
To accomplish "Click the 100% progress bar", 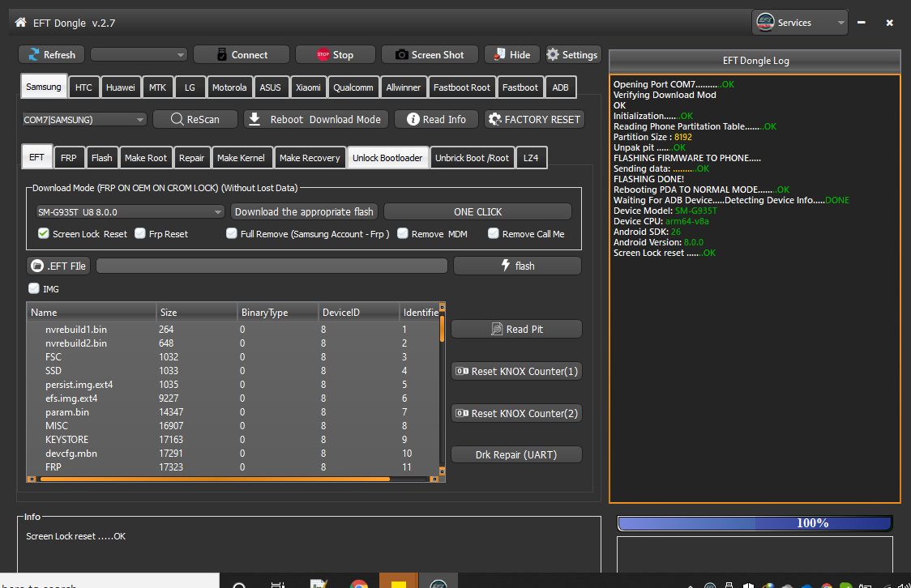I will point(755,523).
